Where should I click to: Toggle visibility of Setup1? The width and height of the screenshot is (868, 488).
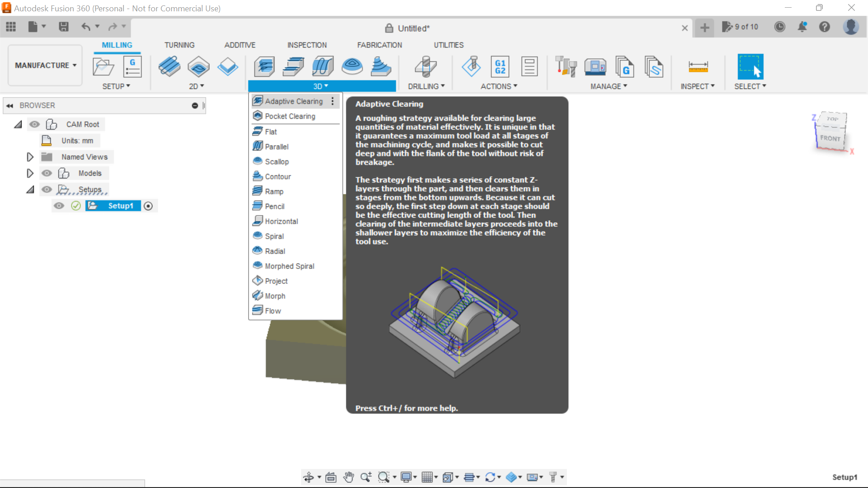[x=59, y=206]
